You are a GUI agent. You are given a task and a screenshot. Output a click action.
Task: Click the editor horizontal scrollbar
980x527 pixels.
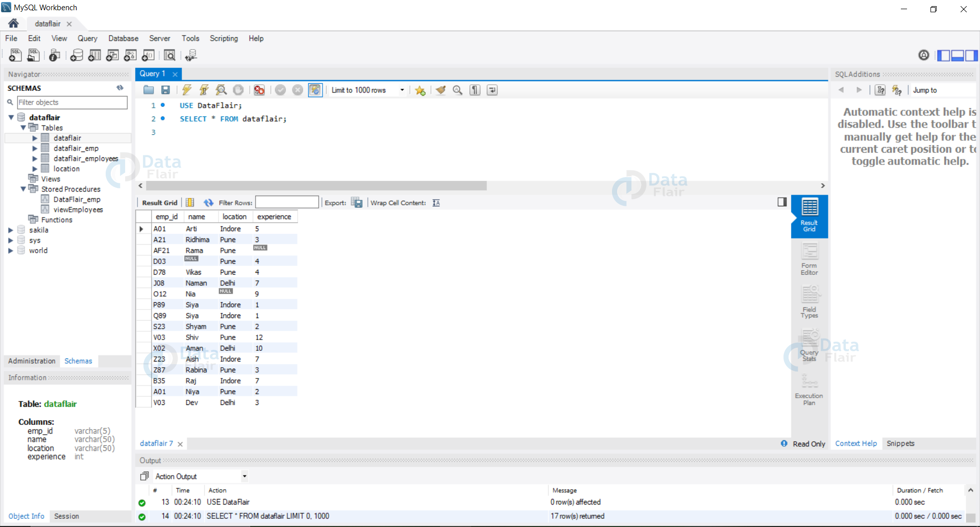[316, 186]
